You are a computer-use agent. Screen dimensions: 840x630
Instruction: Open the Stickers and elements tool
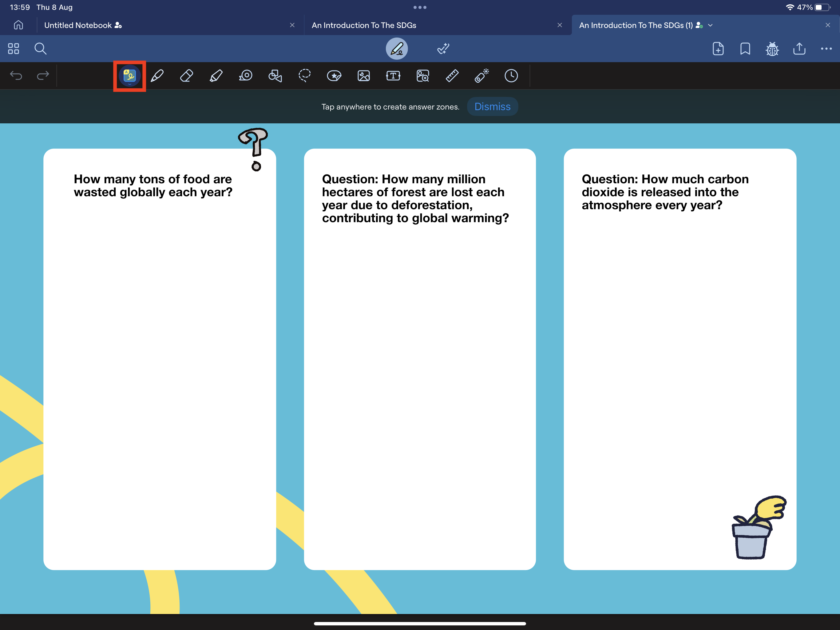tap(334, 76)
